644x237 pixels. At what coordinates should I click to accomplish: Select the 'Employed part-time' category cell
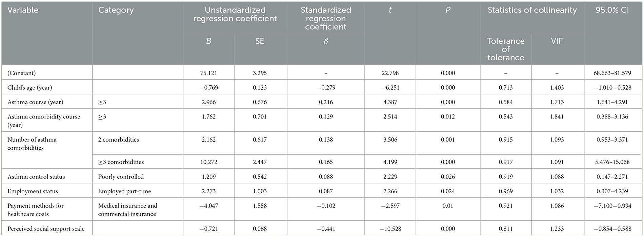pyautogui.click(x=124, y=191)
